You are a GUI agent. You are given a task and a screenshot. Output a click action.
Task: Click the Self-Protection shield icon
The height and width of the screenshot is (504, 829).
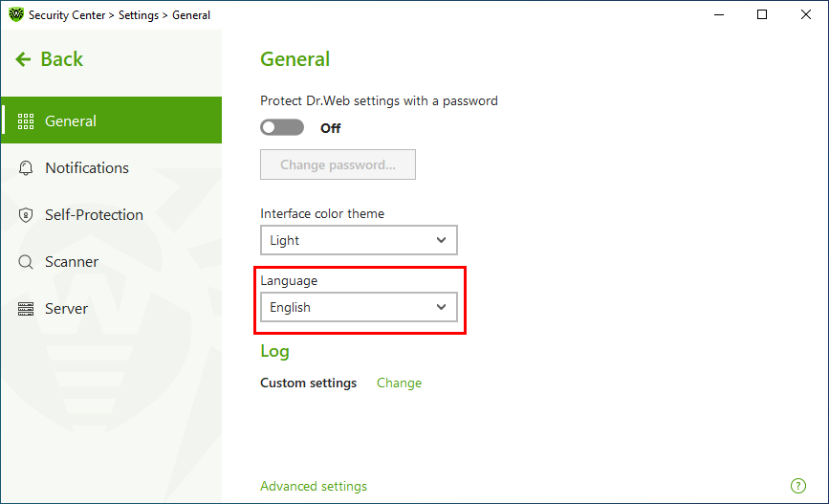click(26, 215)
